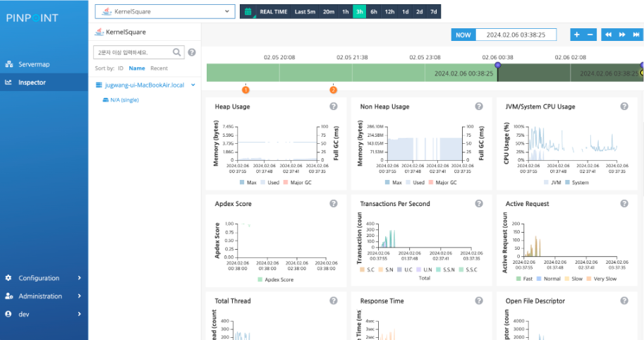
Task: Move timeline backward with rewind icon
Action: 608,35
